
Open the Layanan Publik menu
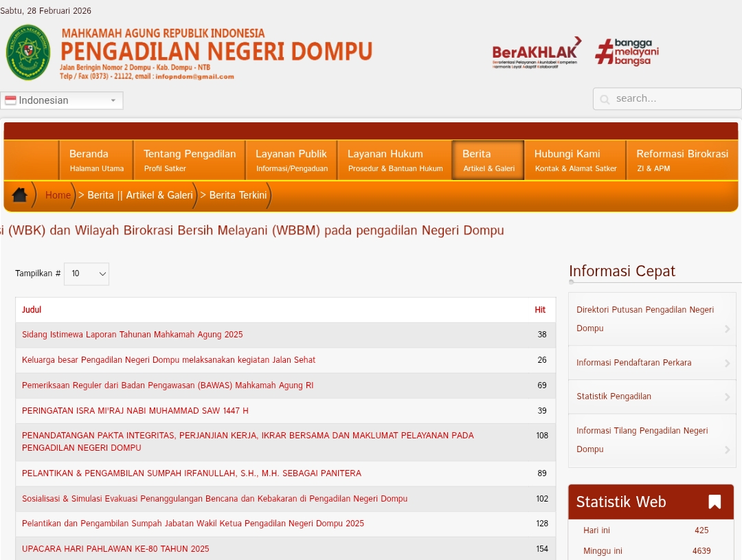[291, 160]
